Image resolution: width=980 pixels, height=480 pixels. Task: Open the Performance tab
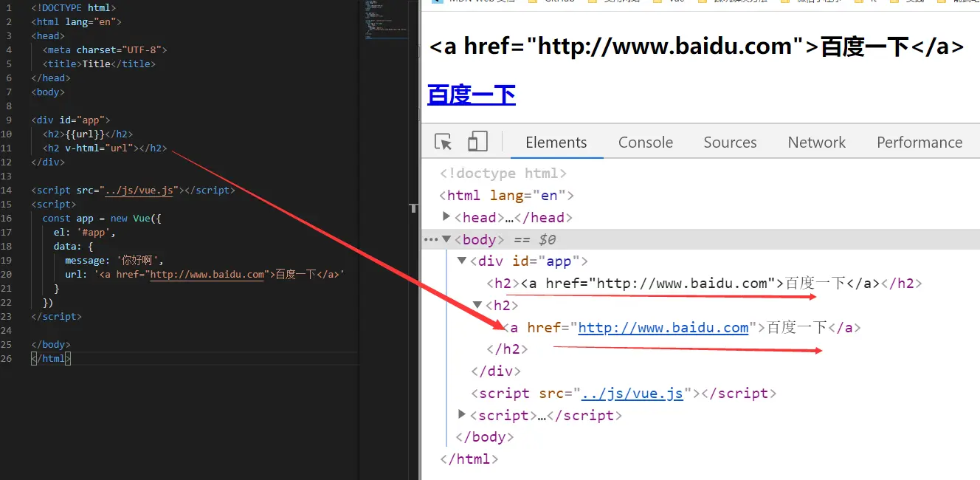(919, 143)
